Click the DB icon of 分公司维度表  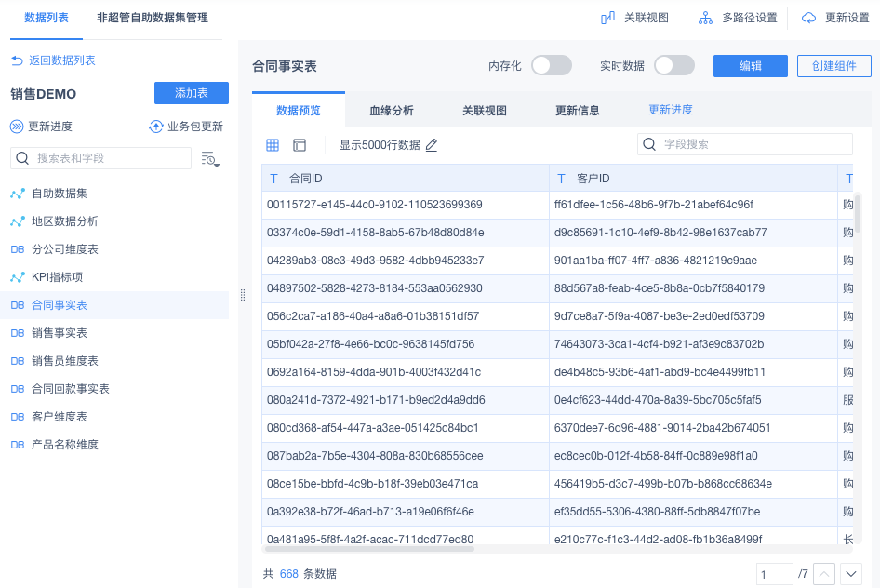(18, 249)
